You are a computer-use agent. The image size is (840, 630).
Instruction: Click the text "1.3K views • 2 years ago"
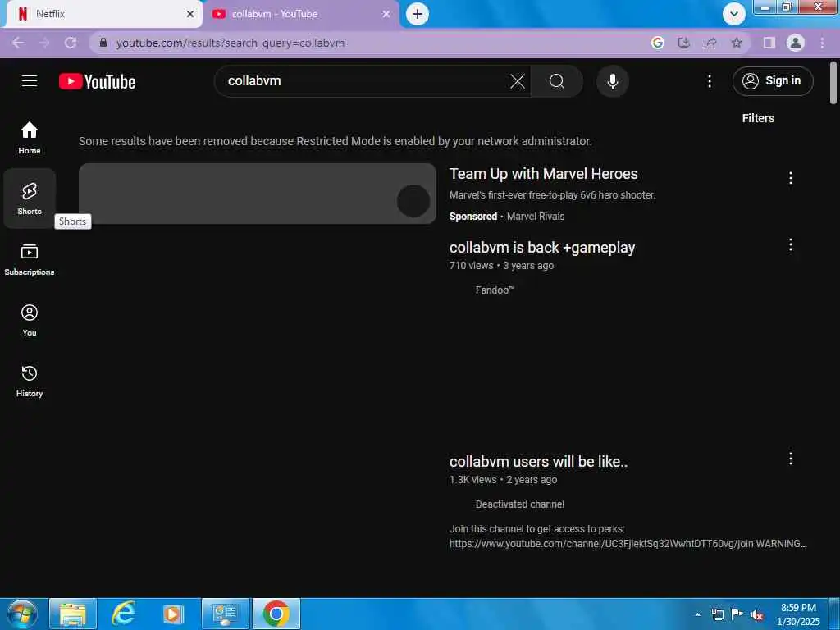click(503, 479)
